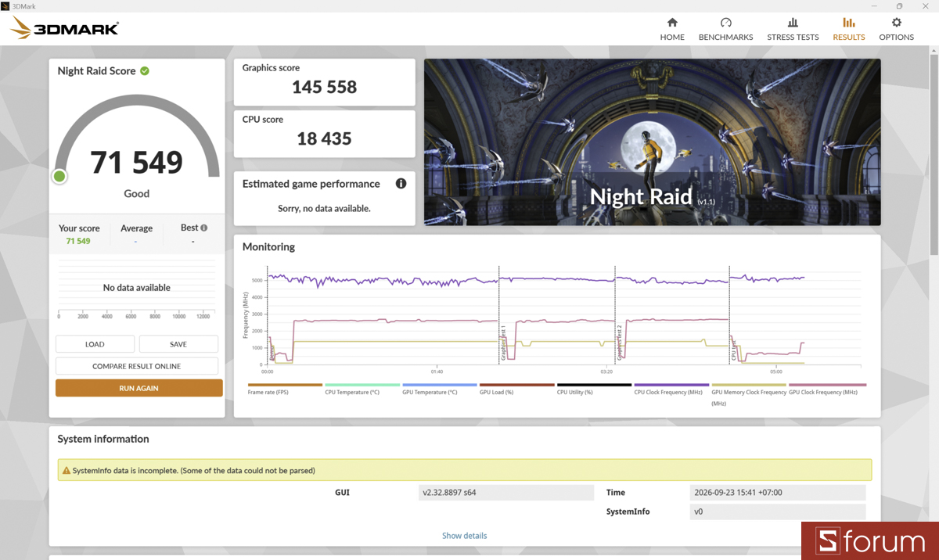Click the Average score label
This screenshot has width=939, height=560.
[136, 228]
